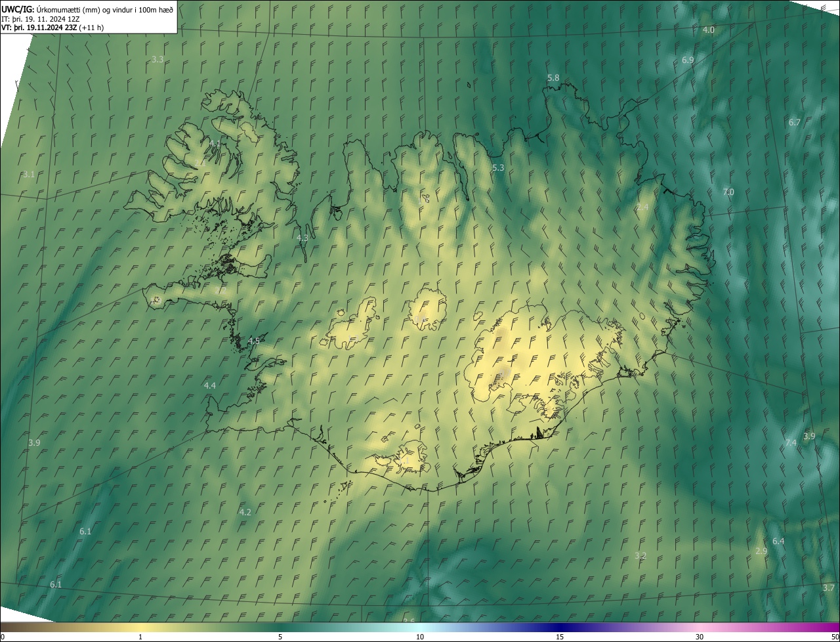This screenshot has height=642, width=840.
Task: Click the colour scale tick labeled 50
Action: click(835, 637)
